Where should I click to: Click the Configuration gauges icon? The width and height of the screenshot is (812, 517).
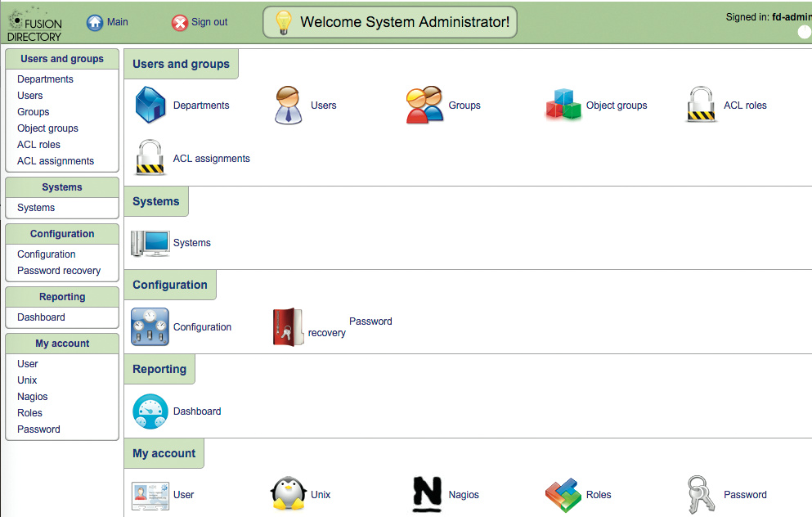tap(150, 326)
